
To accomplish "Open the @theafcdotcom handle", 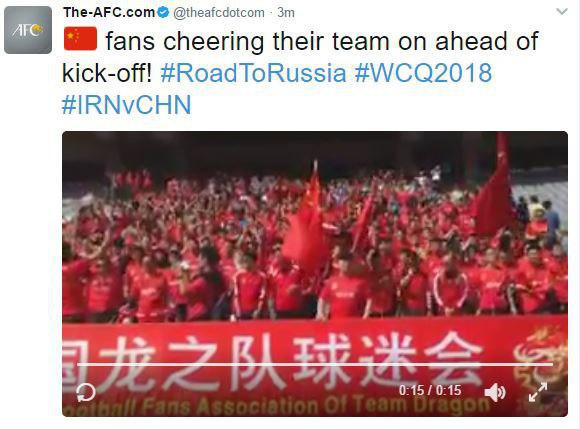I will [219, 13].
